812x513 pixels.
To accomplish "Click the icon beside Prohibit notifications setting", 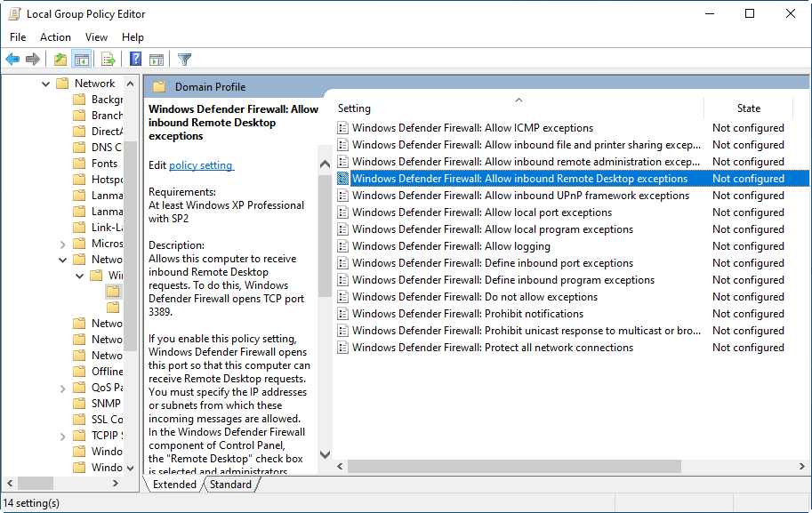I will (342, 314).
